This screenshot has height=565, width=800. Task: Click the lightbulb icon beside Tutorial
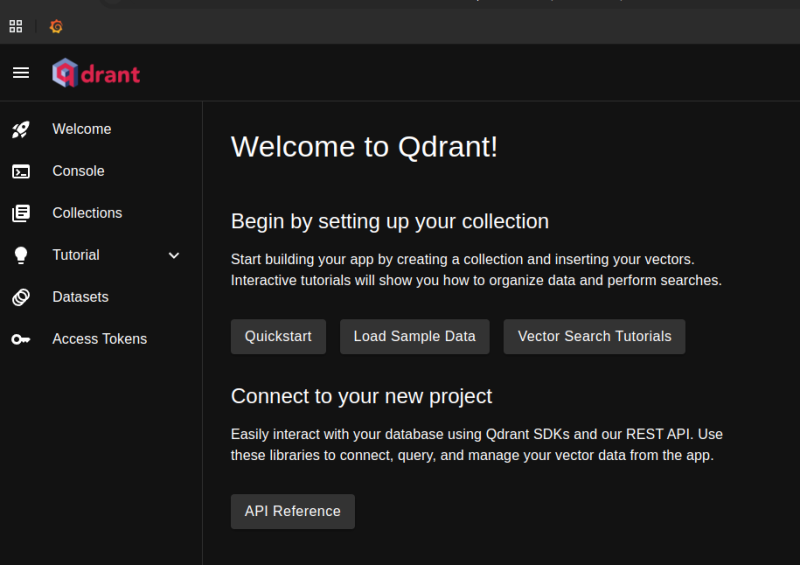tap(21, 255)
